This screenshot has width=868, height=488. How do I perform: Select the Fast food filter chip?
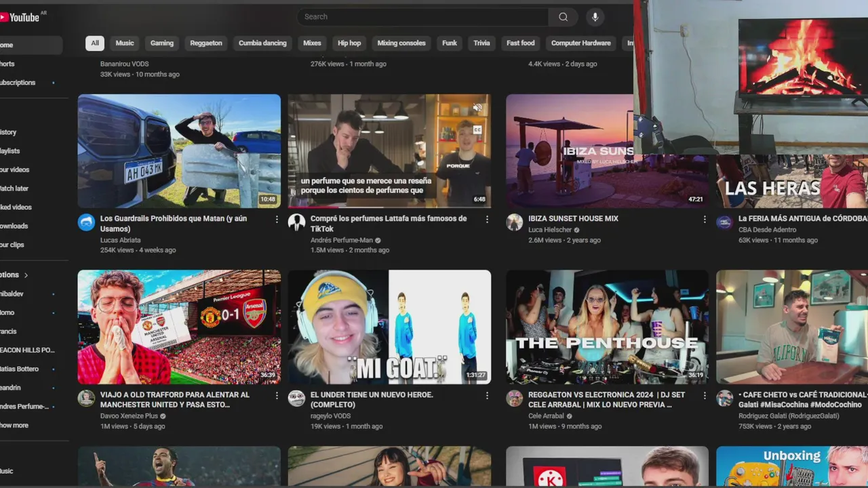coord(521,43)
